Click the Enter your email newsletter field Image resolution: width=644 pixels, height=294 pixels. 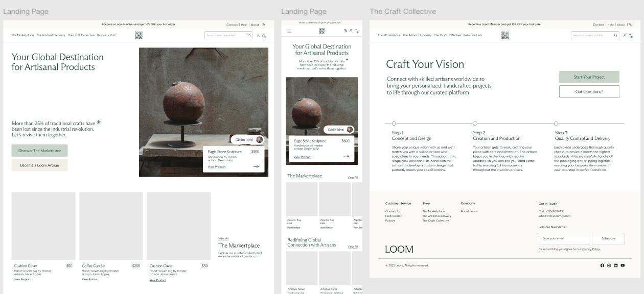pyautogui.click(x=562, y=238)
